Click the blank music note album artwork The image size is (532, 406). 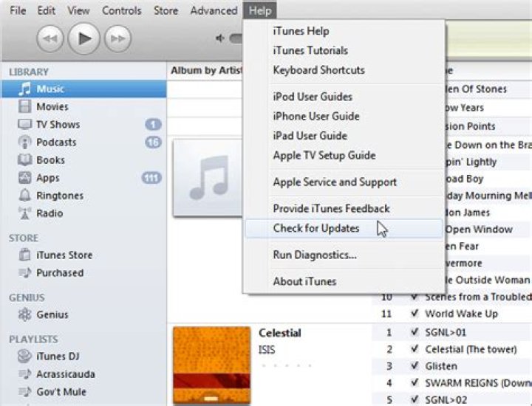point(208,178)
